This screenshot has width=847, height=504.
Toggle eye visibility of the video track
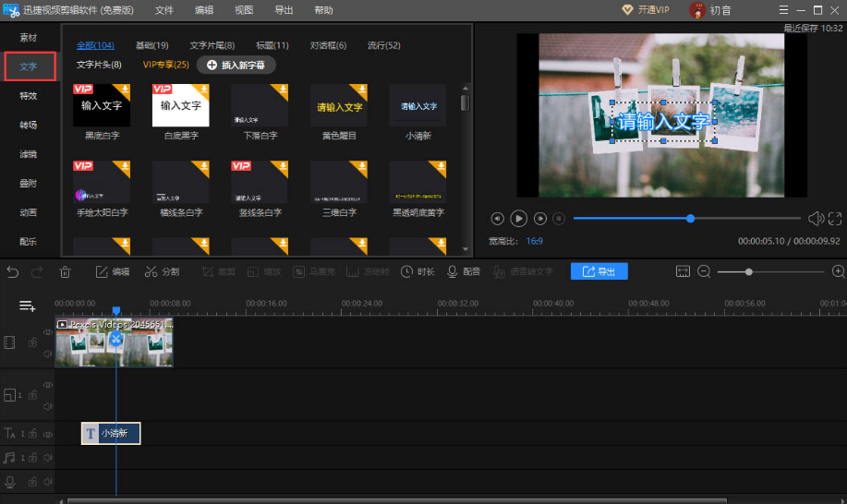click(48, 333)
